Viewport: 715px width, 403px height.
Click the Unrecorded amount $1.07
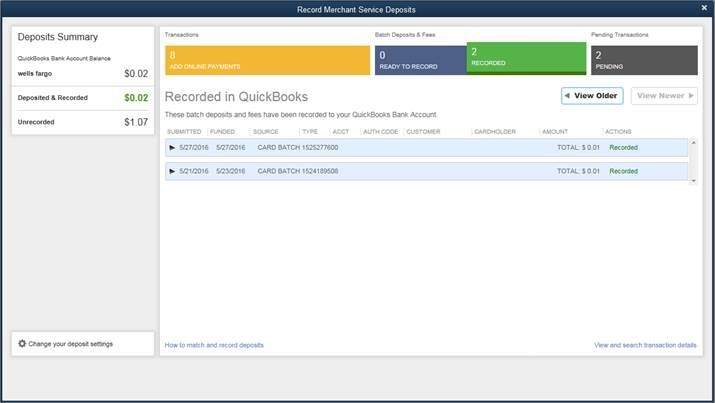pyautogui.click(x=136, y=122)
